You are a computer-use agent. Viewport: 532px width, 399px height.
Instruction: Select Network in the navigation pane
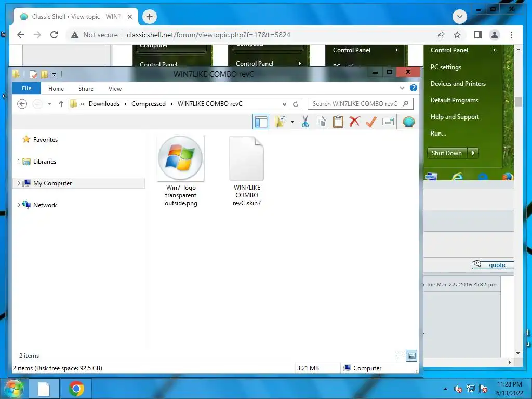pyautogui.click(x=45, y=205)
